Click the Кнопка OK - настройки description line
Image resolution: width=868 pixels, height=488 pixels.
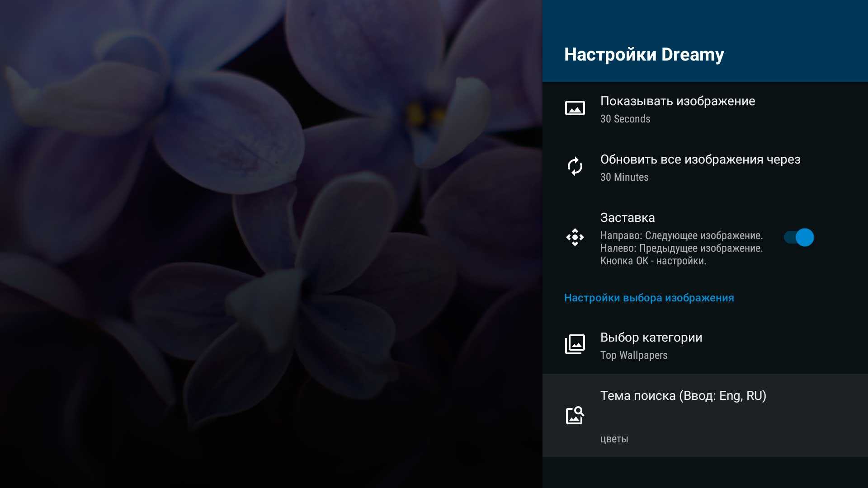pyautogui.click(x=653, y=261)
